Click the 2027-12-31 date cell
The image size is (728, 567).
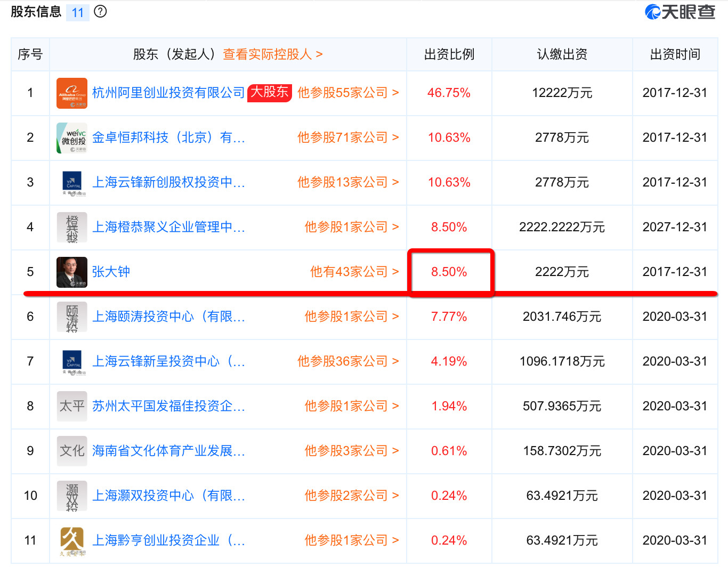tap(675, 227)
